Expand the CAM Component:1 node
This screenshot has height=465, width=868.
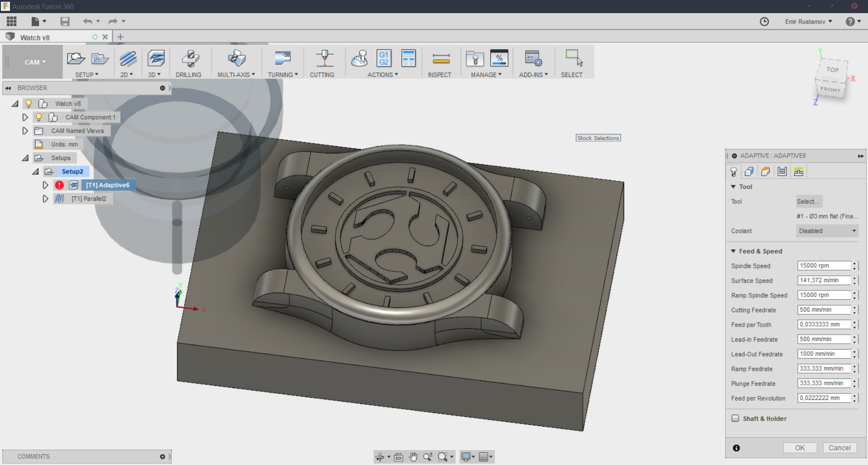pos(25,117)
